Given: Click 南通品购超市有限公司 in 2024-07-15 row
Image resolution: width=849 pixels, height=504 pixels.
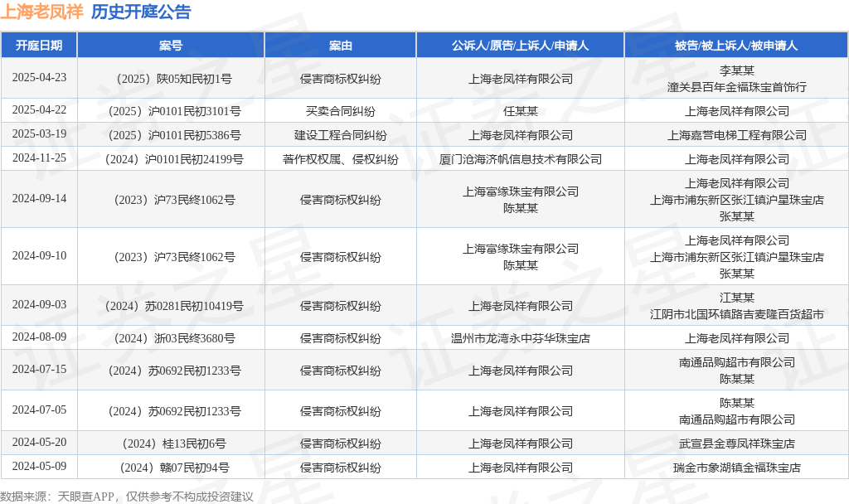Looking at the screenshot, I should 736,363.
